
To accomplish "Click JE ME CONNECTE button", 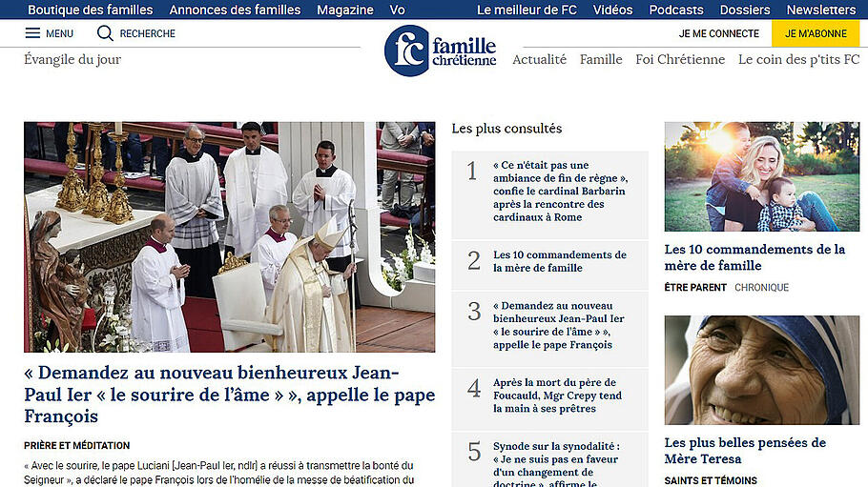I will 718,33.
